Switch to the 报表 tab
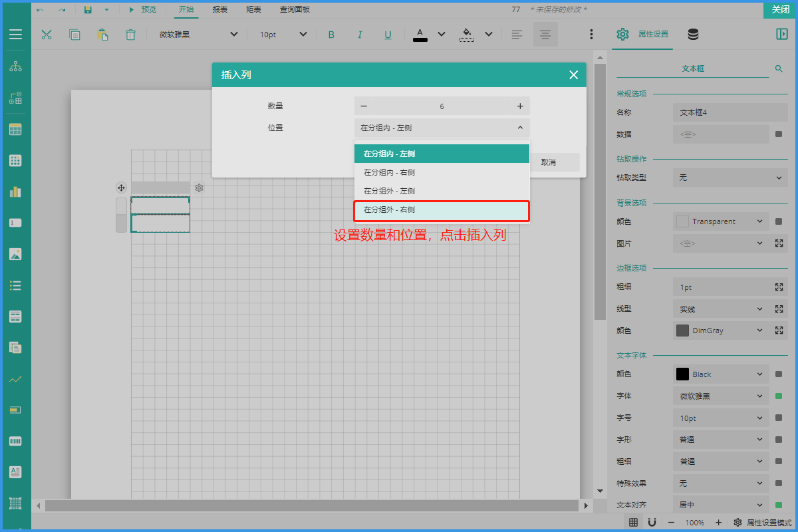Image resolution: width=798 pixels, height=532 pixels. [x=220, y=9]
